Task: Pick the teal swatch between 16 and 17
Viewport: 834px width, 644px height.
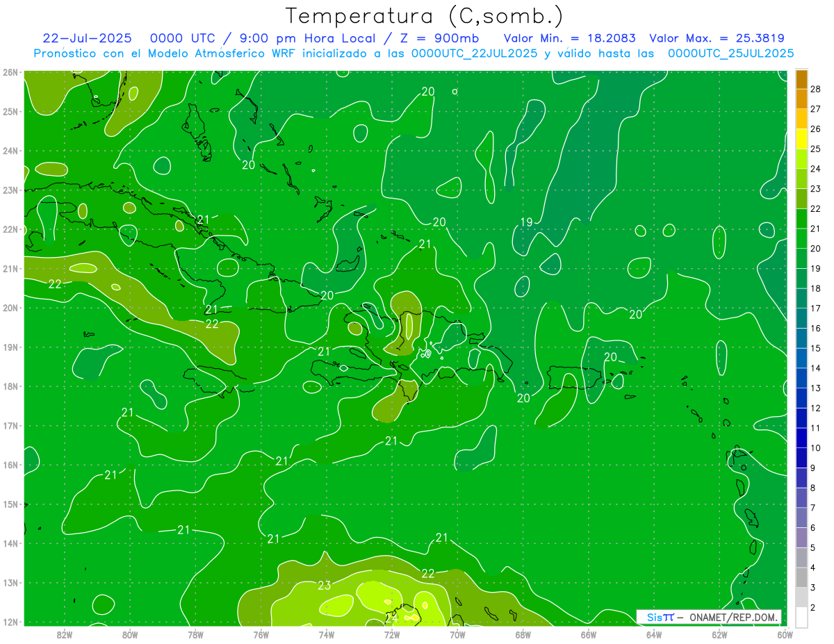Action: pyautogui.click(x=801, y=318)
